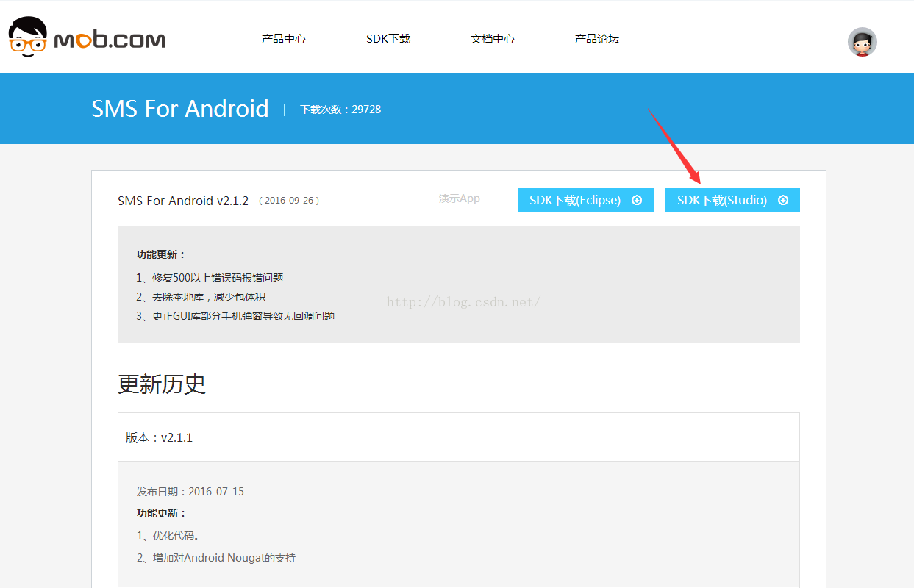Click download arrow icon on Studio button
The height and width of the screenshot is (588, 914).
pos(783,200)
